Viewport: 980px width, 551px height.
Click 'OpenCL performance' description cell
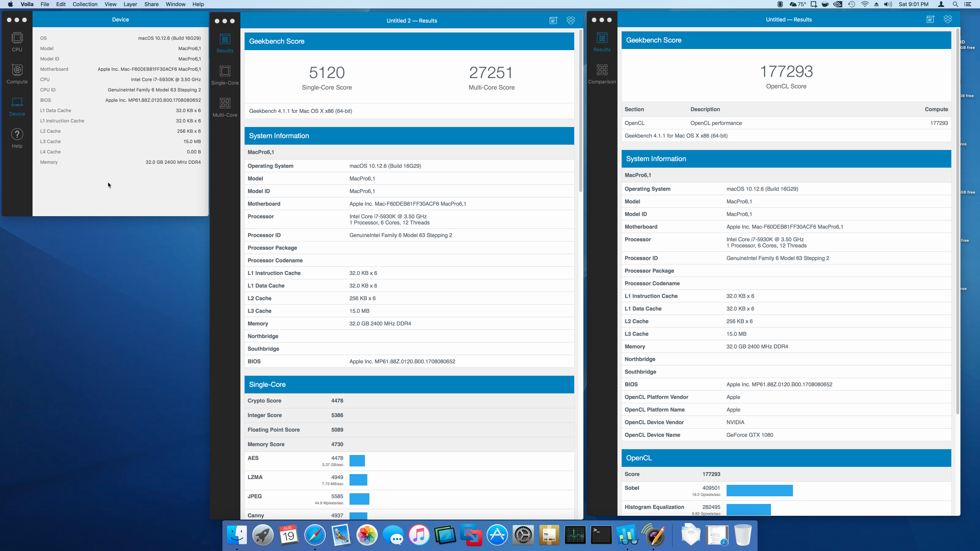click(716, 123)
